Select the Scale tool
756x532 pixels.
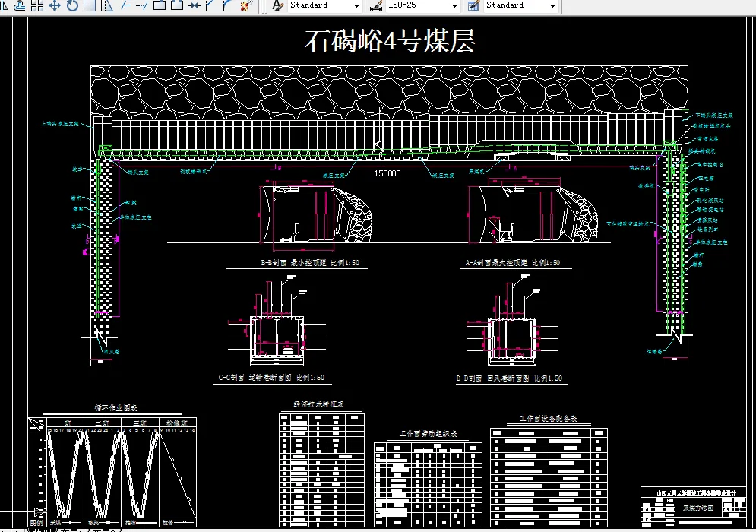(x=88, y=6)
